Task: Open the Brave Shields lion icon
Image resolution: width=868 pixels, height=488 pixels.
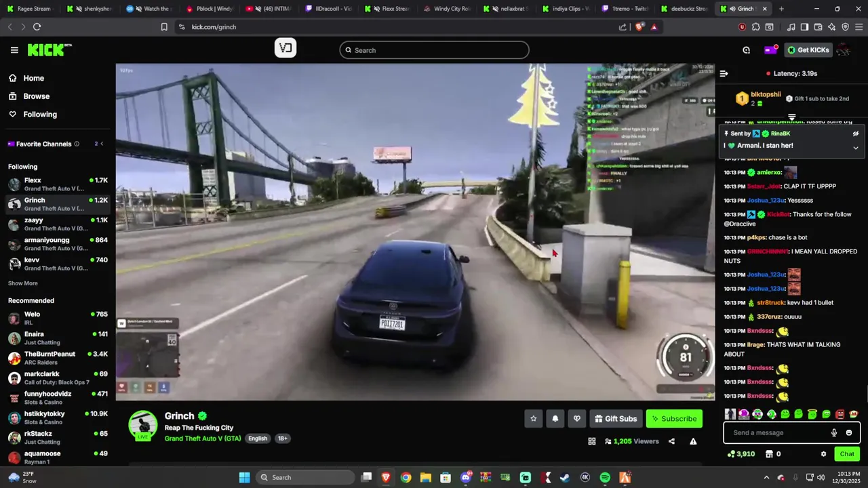Action: tap(639, 27)
